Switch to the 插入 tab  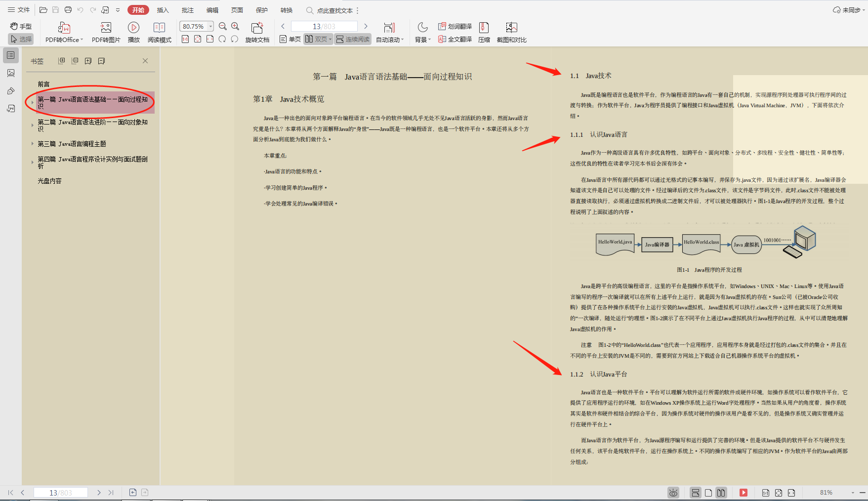click(163, 10)
